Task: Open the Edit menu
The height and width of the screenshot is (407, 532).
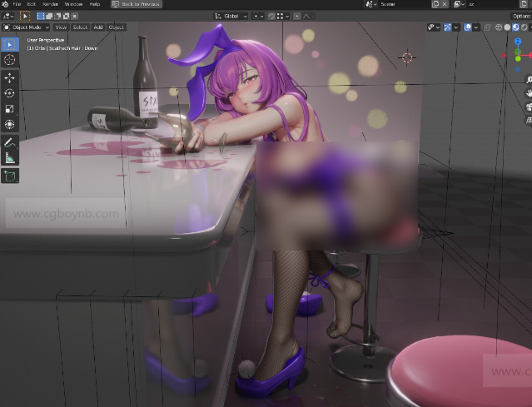Action: click(x=31, y=4)
